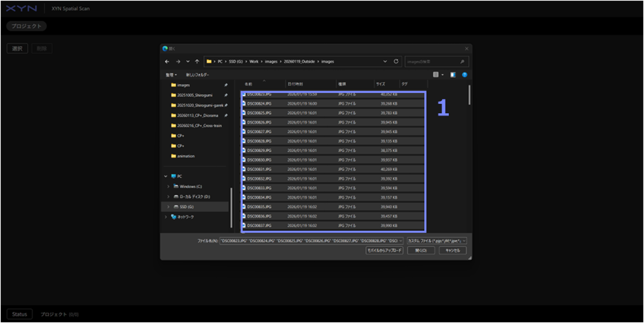Click the back arrow in file dialog
Viewport: 644px width, 323px height.
[167, 62]
